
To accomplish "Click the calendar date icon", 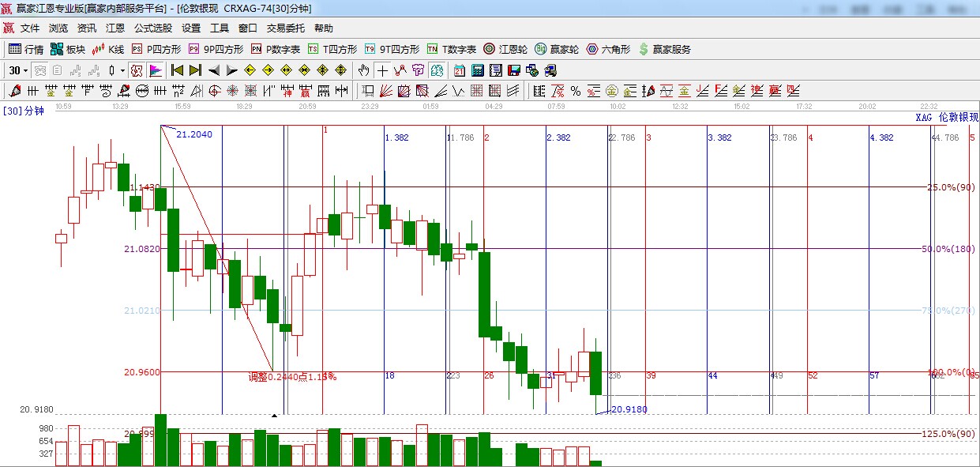I will pyautogui.click(x=459, y=70).
